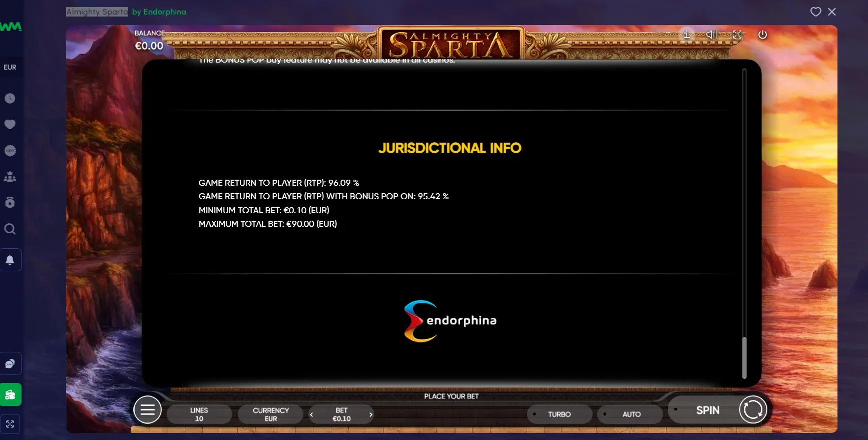Click the 'by Endorphina' provider link
This screenshot has width=868, height=440.
tap(159, 12)
